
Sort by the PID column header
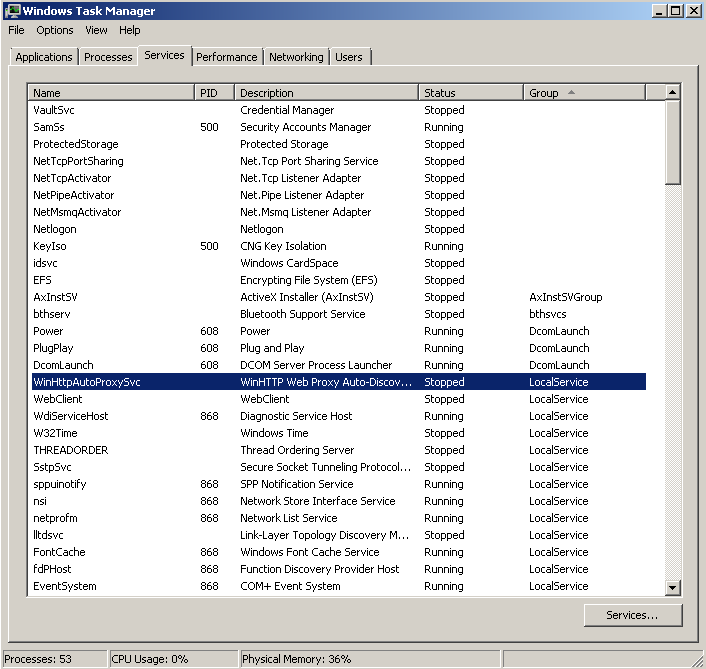pyautogui.click(x=214, y=93)
